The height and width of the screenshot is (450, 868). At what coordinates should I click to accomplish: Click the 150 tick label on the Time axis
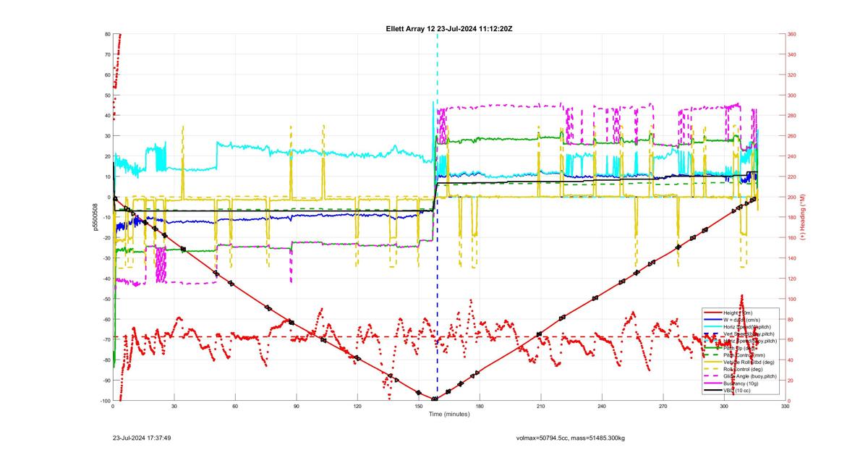tap(418, 407)
